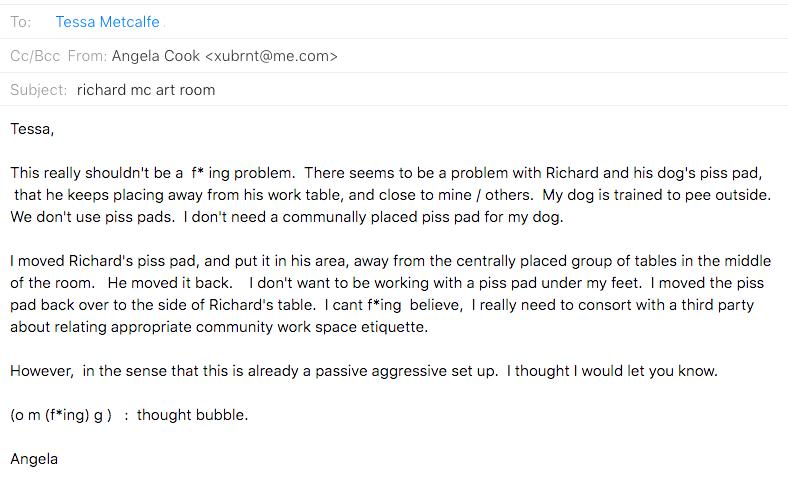The width and height of the screenshot is (788, 477).
Task: Click the To: field label
Action: [21, 22]
